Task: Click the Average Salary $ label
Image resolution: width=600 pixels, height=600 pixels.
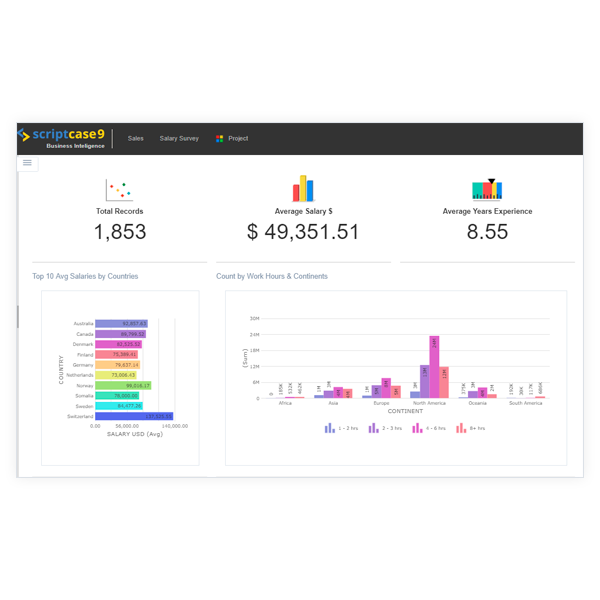Action: (303, 211)
